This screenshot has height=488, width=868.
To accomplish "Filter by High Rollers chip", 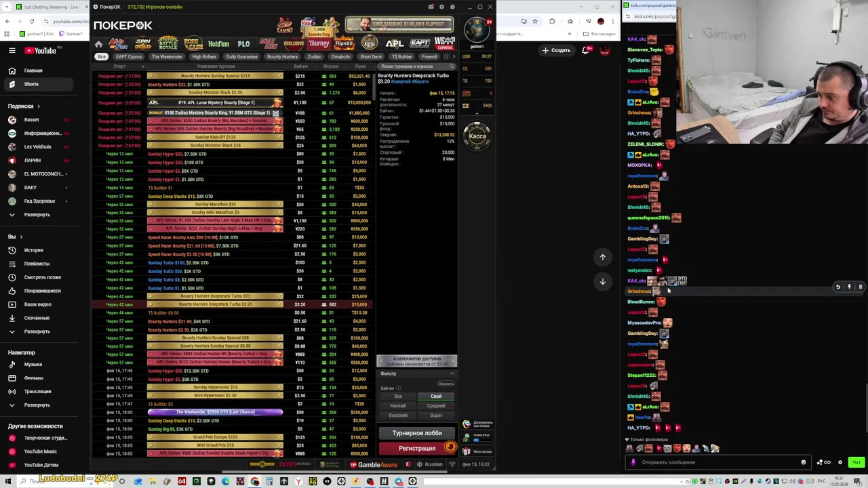I will pos(203,57).
